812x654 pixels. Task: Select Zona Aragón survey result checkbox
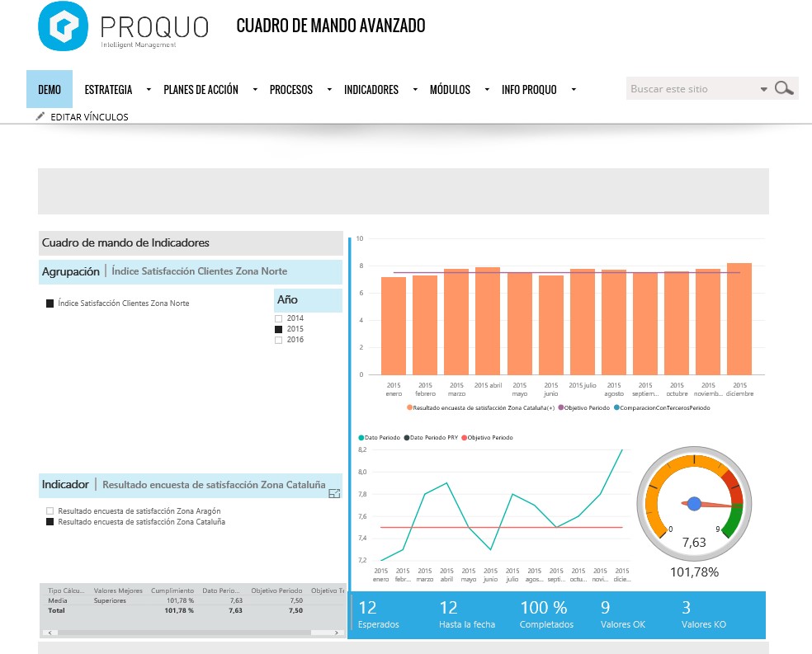[50, 511]
